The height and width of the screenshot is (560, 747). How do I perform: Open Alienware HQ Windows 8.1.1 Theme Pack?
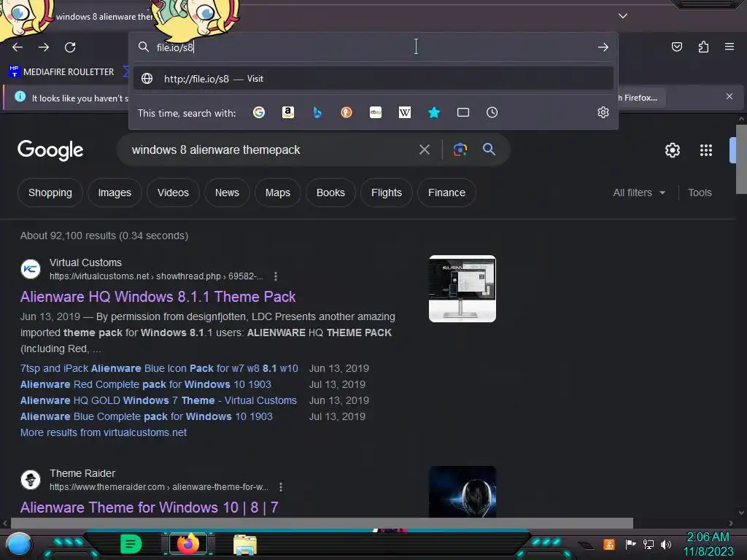[x=158, y=297]
